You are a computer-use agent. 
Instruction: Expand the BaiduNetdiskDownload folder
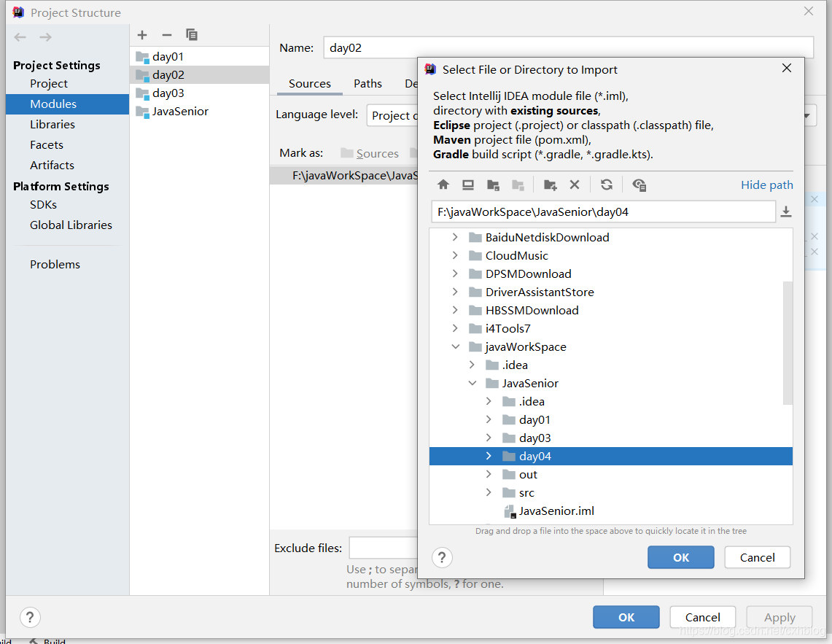(455, 237)
